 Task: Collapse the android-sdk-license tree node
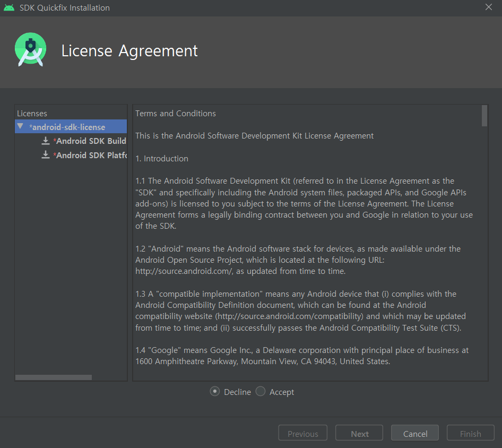[x=21, y=126]
